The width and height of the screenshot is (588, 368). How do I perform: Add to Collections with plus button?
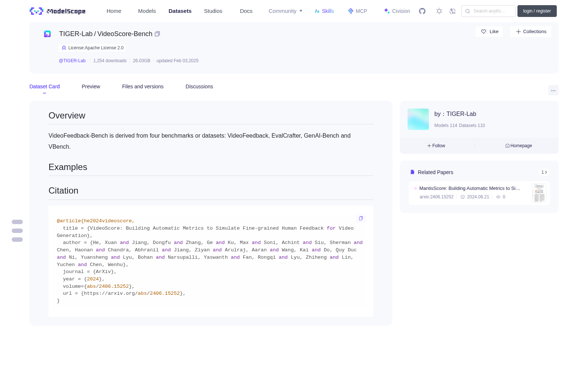point(531,32)
